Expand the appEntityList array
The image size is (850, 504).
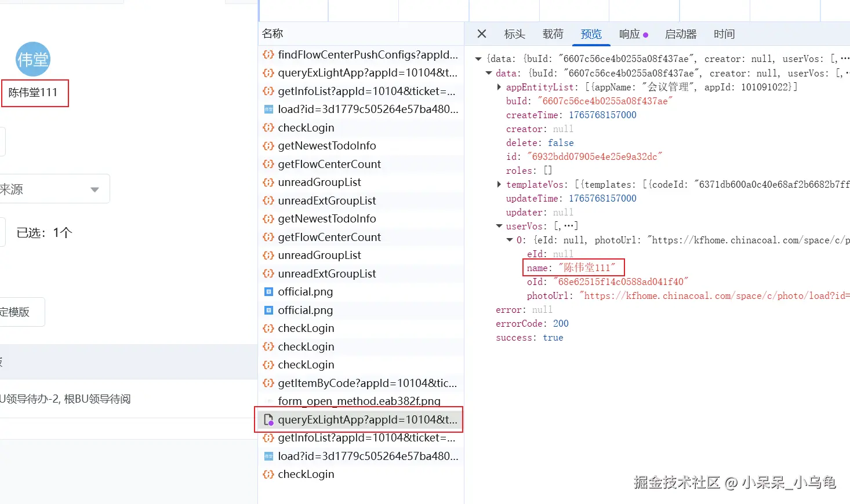[499, 87]
